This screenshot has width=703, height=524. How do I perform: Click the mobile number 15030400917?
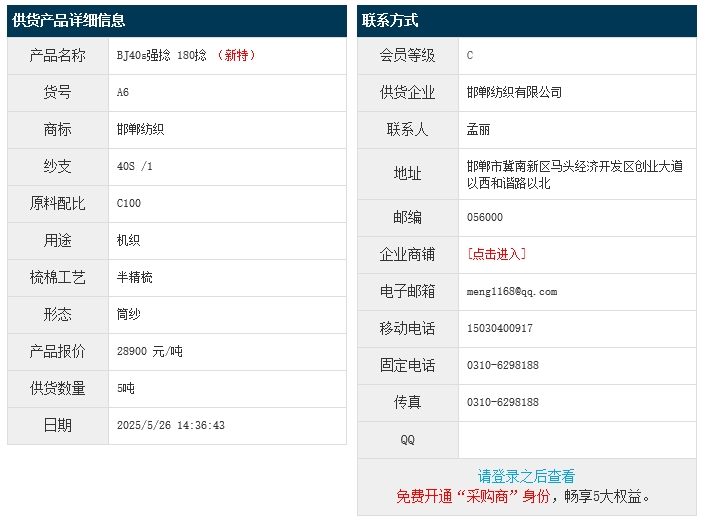pyautogui.click(x=499, y=328)
